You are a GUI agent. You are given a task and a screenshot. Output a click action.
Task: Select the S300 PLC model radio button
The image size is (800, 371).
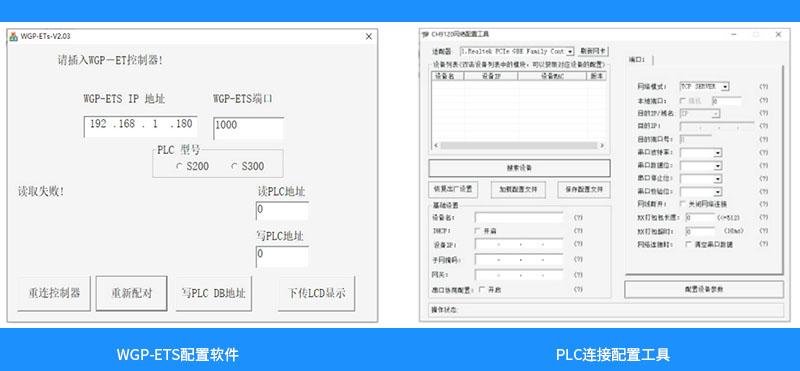pos(234,166)
